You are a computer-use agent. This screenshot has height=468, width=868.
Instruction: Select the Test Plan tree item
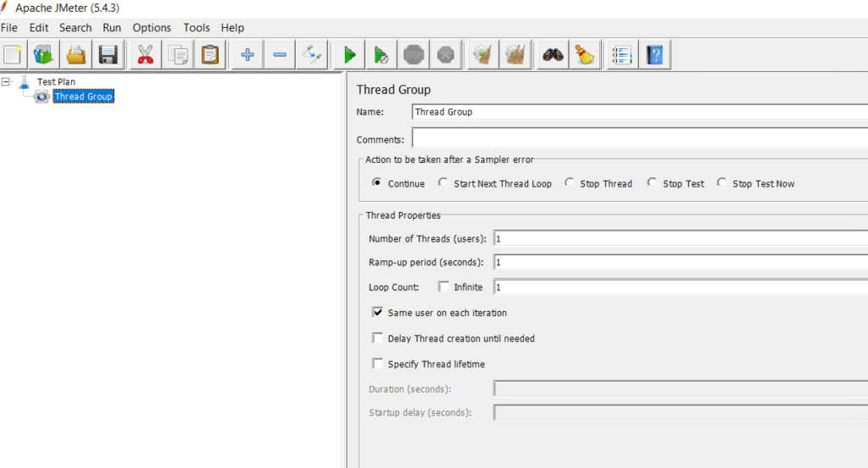[56, 81]
